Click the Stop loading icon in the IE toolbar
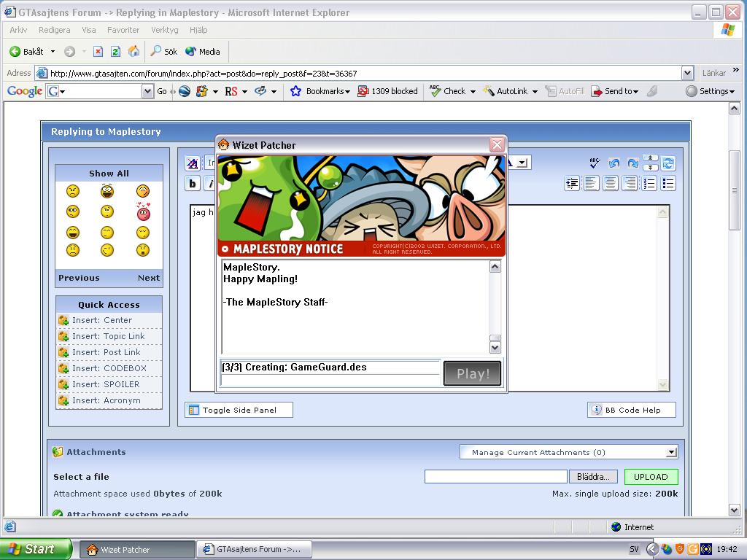 pyautogui.click(x=98, y=52)
